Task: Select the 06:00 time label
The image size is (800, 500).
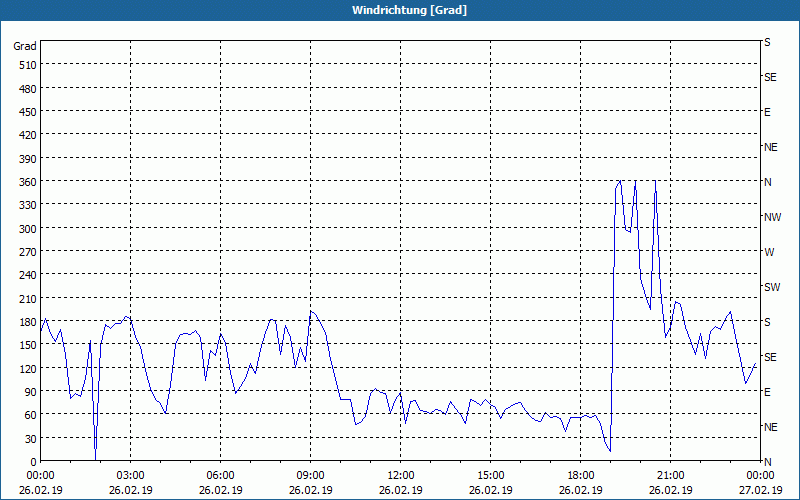Action: pyautogui.click(x=220, y=476)
